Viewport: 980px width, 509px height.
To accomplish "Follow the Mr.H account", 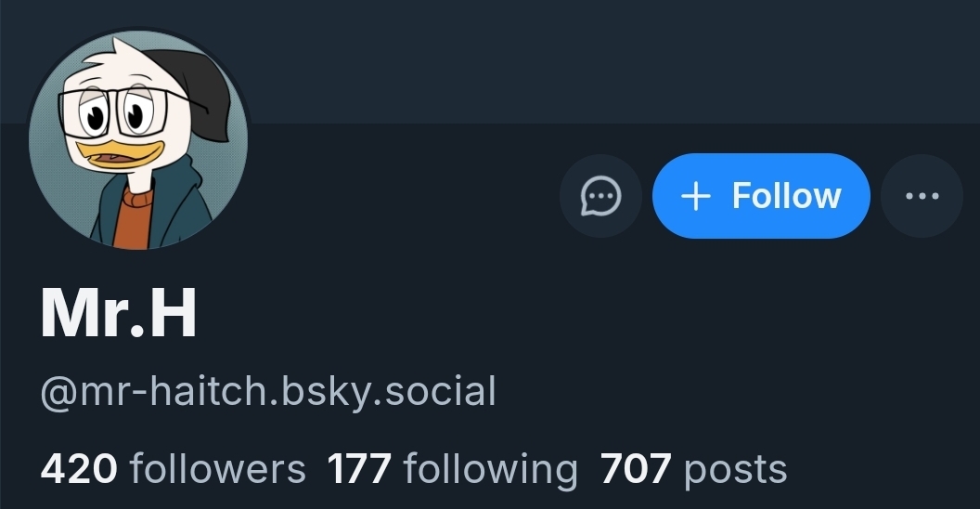I will coord(761,196).
